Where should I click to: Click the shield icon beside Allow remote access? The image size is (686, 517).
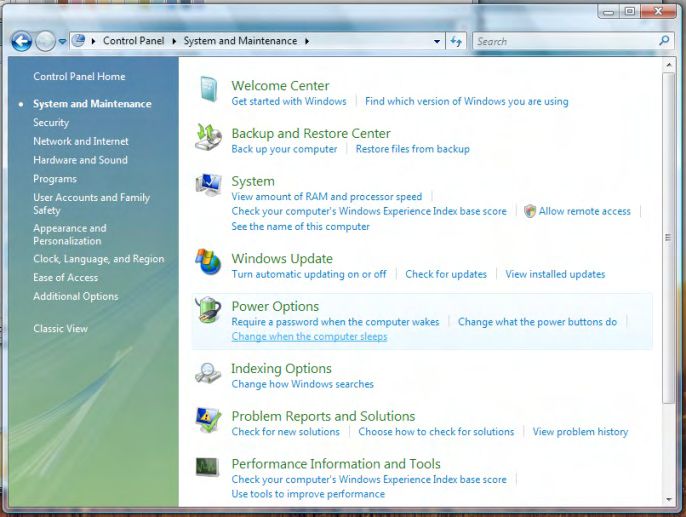pyautogui.click(x=530, y=211)
